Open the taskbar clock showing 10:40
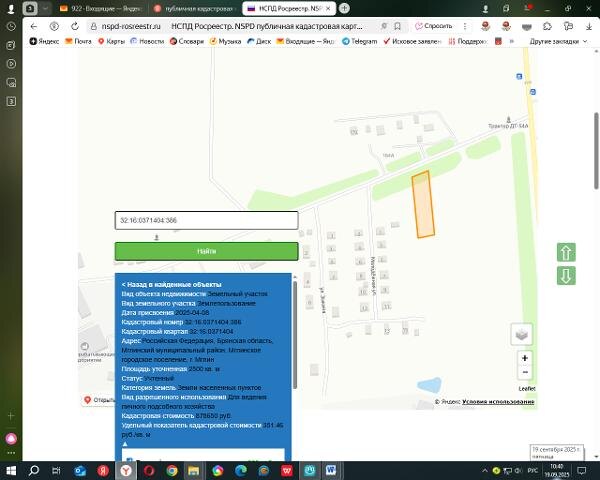This screenshot has width=600, height=480. pos(557,470)
